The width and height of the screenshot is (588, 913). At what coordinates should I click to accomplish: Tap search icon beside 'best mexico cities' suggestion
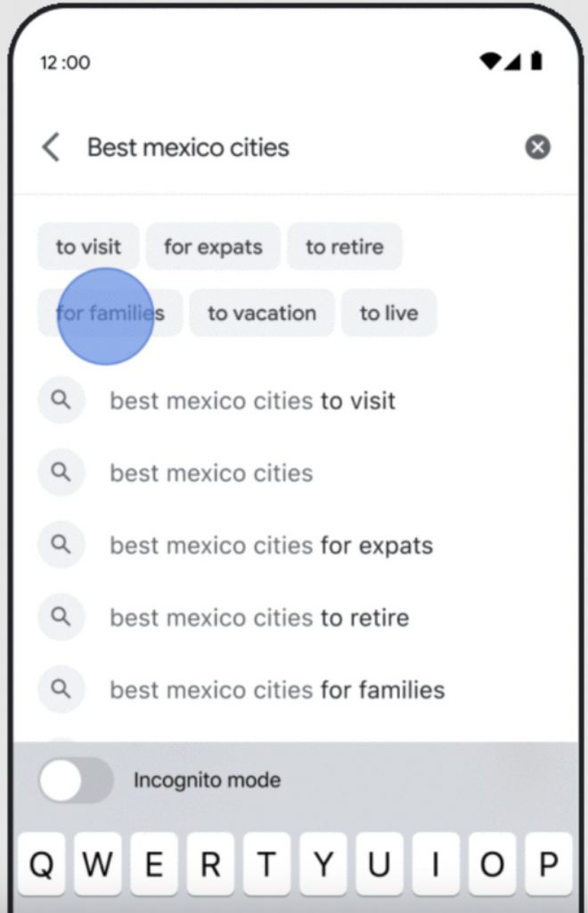coord(61,473)
